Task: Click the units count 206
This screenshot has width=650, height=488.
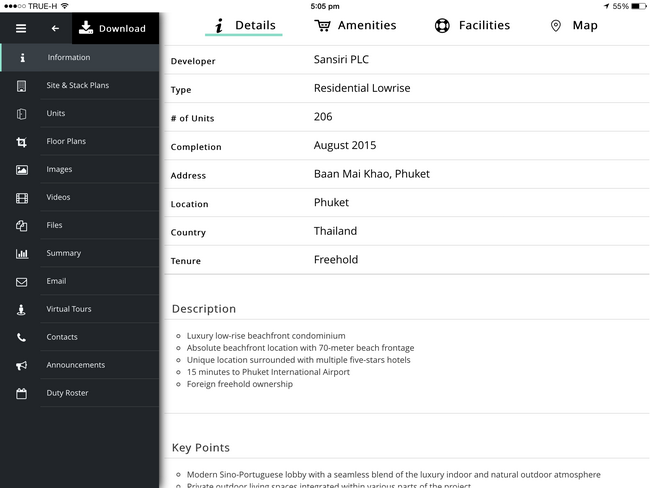Action: pyautogui.click(x=323, y=117)
